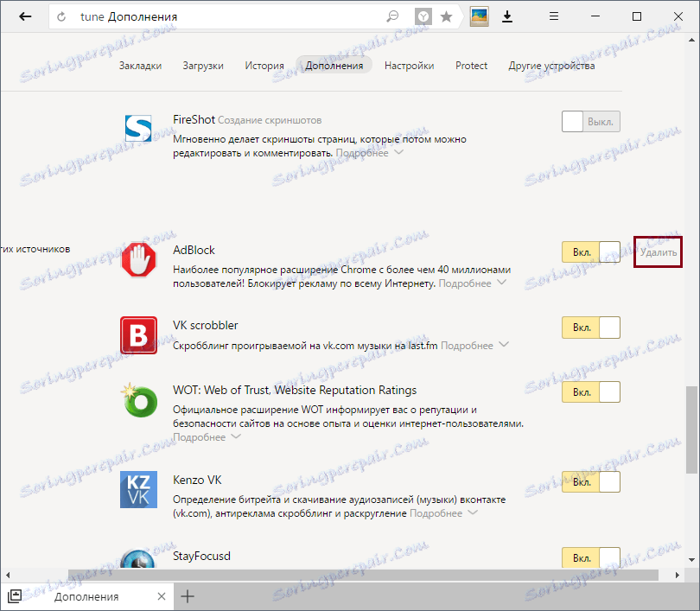Click the Kenzo VK icon

139,490
